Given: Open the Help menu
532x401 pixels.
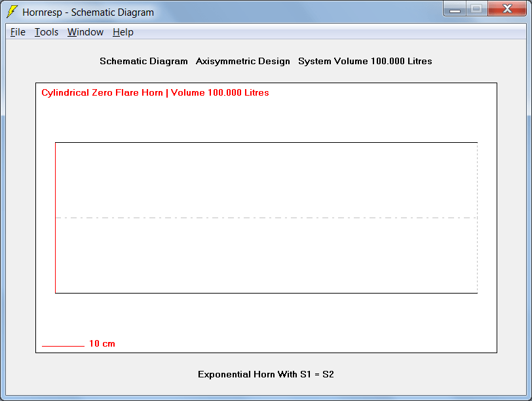Looking at the screenshot, I should (x=123, y=32).
